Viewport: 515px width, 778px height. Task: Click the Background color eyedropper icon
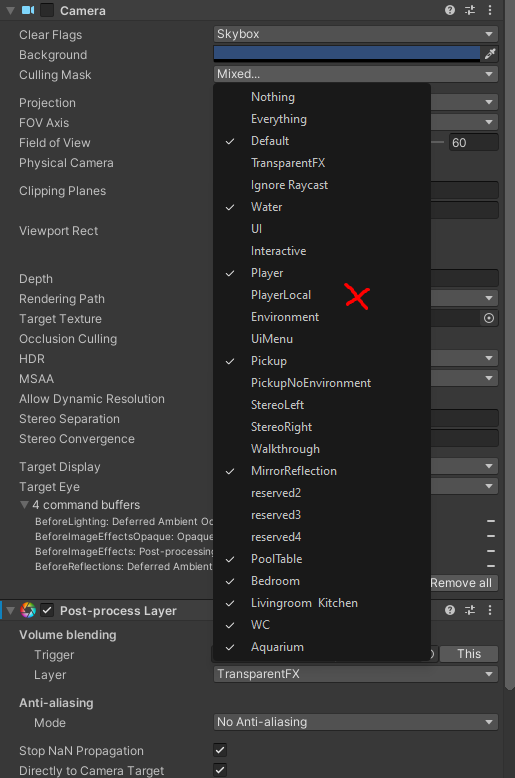(490, 54)
